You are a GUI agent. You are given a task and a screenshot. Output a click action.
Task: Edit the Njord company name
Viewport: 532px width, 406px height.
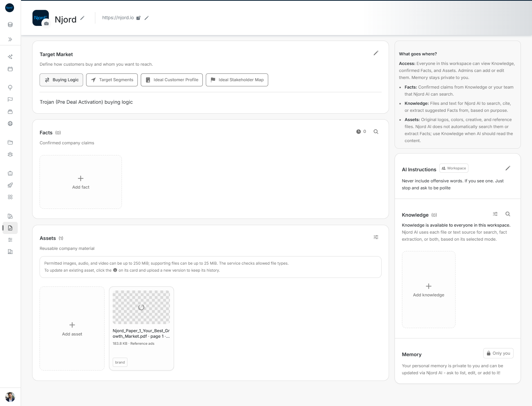pyautogui.click(x=82, y=18)
